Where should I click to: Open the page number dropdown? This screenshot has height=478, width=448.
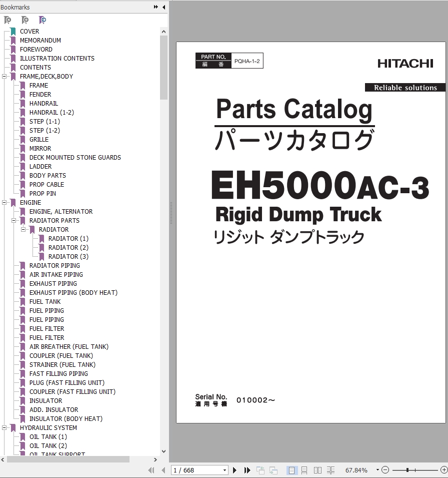click(224, 470)
